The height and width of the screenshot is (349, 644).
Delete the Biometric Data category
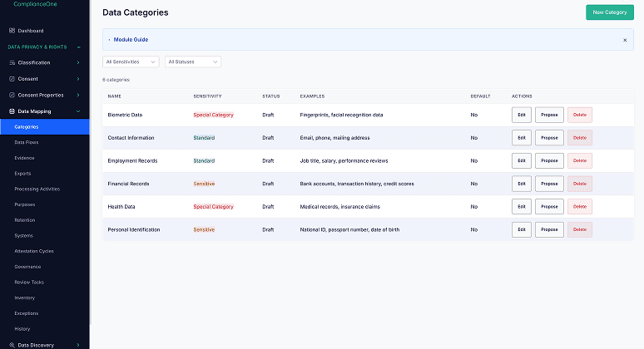[x=580, y=115]
